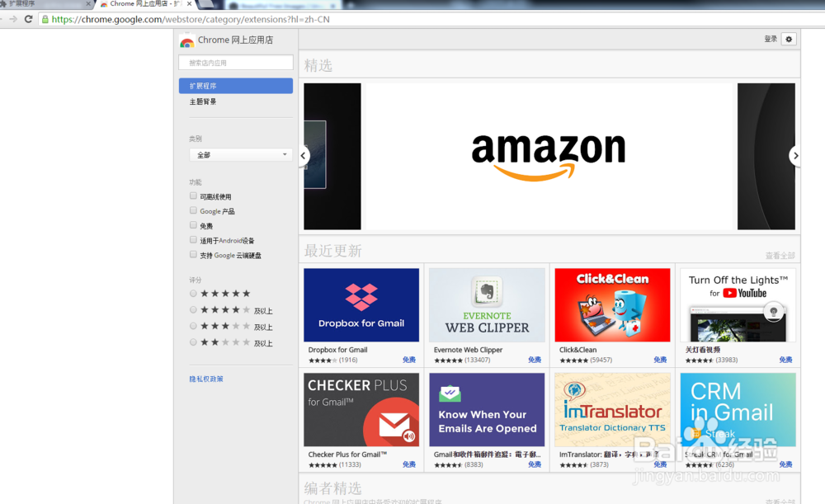Open the 全部 category dropdown

tap(240, 155)
